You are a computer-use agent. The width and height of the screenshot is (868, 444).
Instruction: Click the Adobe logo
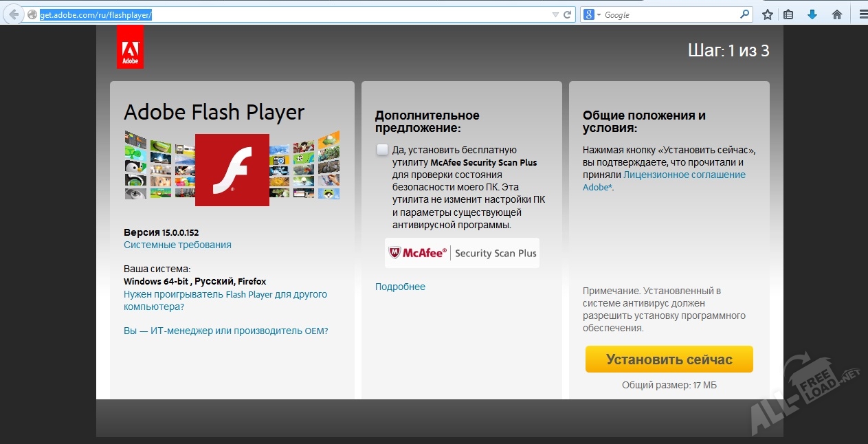(130, 47)
